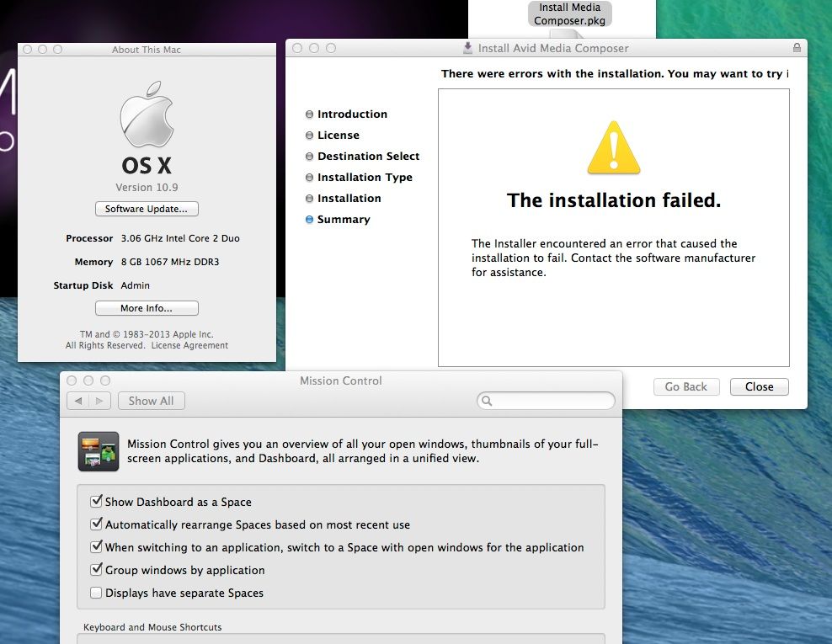Click the Install Media Composer.pkg file
Image resolution: width=832 pixels, height=644 pixels.
(x=569, y=14)
